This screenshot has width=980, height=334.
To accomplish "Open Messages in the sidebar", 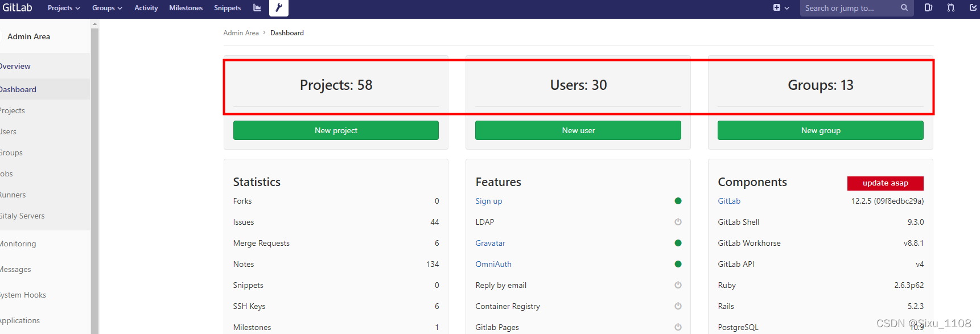I will [15, 269].
